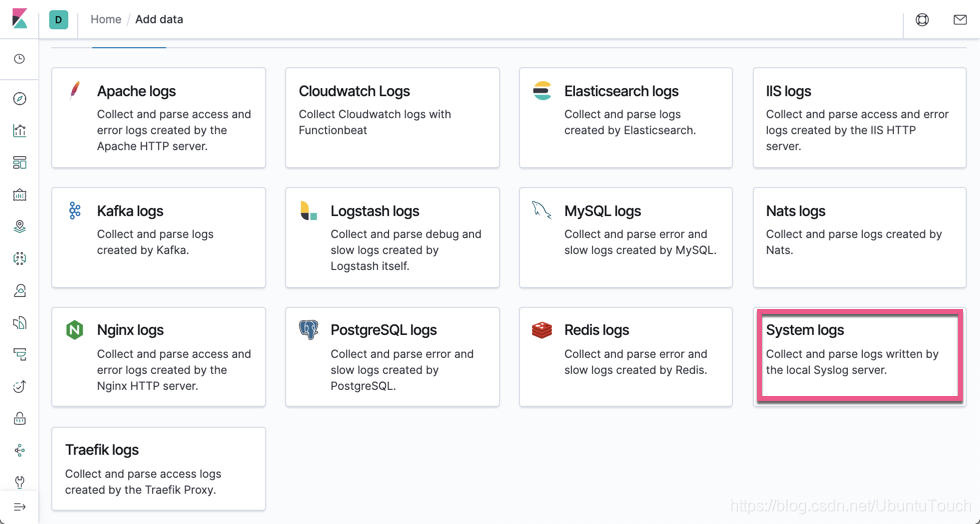Image resolution: width=980 pixels, height=524 pixels.
Task: Click the Add data breadcrumb
Action: (159, 19)
